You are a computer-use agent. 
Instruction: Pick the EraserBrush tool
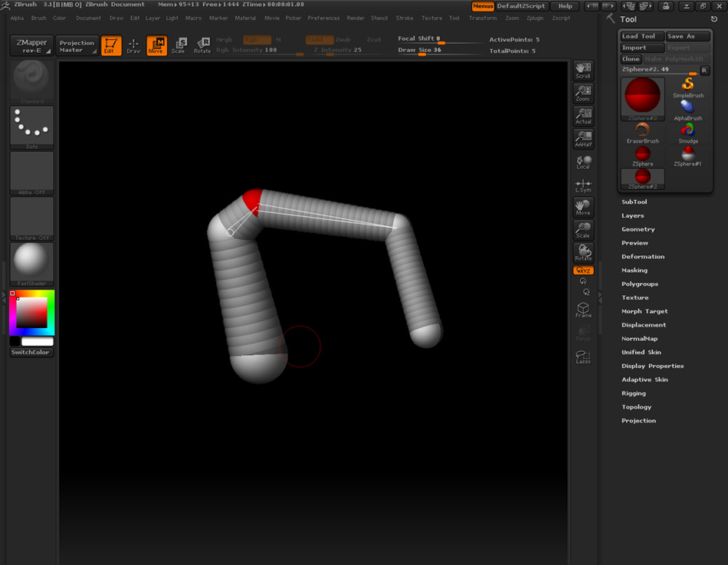coord(642,132)
